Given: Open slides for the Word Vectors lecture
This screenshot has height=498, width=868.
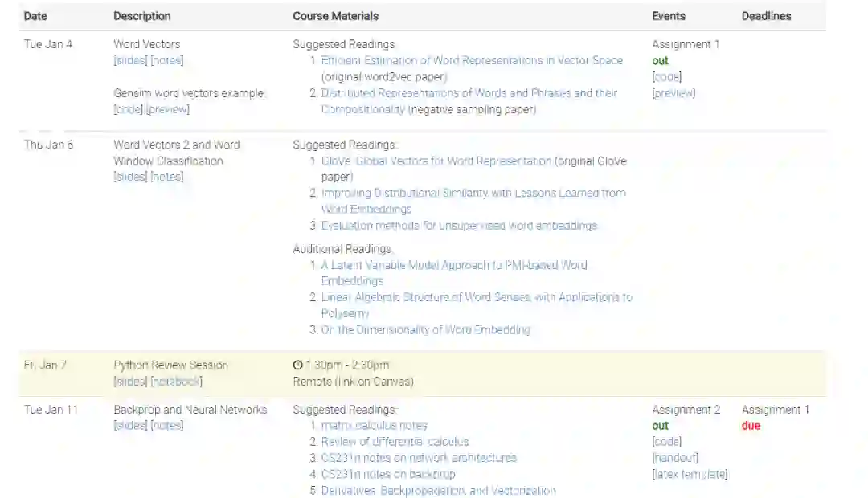Looking at the screenshot, I should click(130, 60).
